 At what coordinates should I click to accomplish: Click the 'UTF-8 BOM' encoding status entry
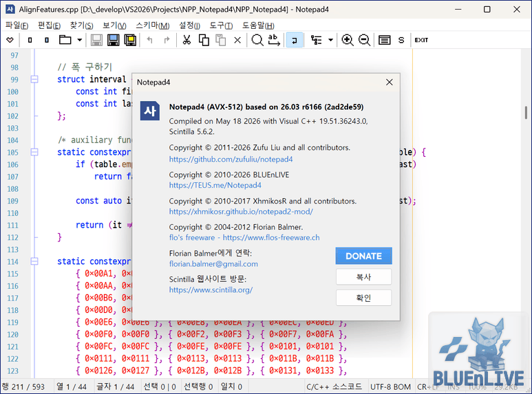click(x=390, y=386)
